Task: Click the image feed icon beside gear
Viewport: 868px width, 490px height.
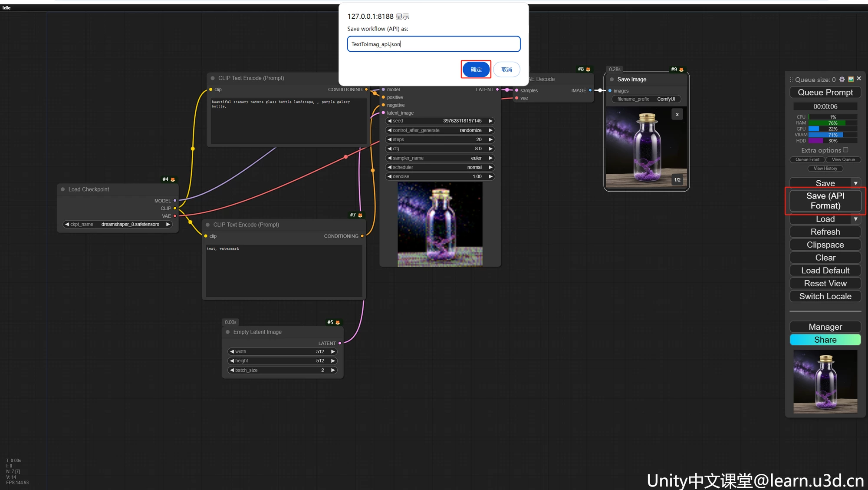Action: point(851,79)
